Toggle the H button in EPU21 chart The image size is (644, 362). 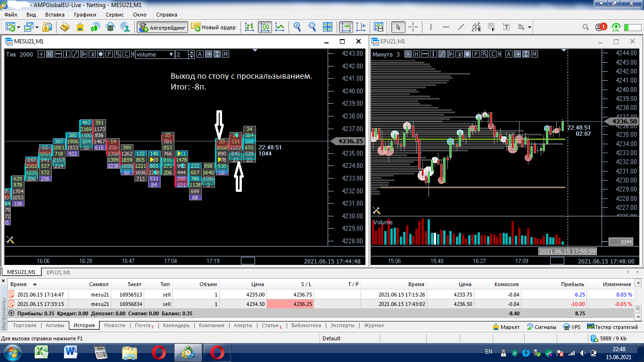pos(416,54)
